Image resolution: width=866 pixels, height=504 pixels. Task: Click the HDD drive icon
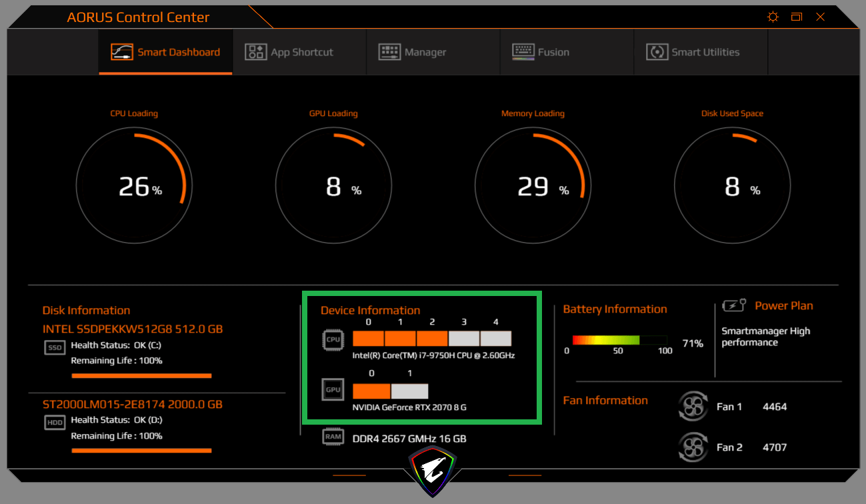[55, 422]
